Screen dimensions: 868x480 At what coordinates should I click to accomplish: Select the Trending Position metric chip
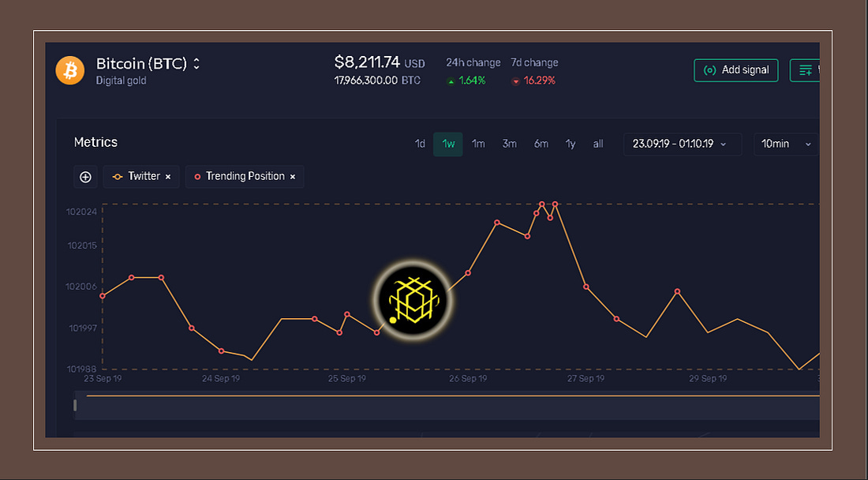[x=245, y=177]
